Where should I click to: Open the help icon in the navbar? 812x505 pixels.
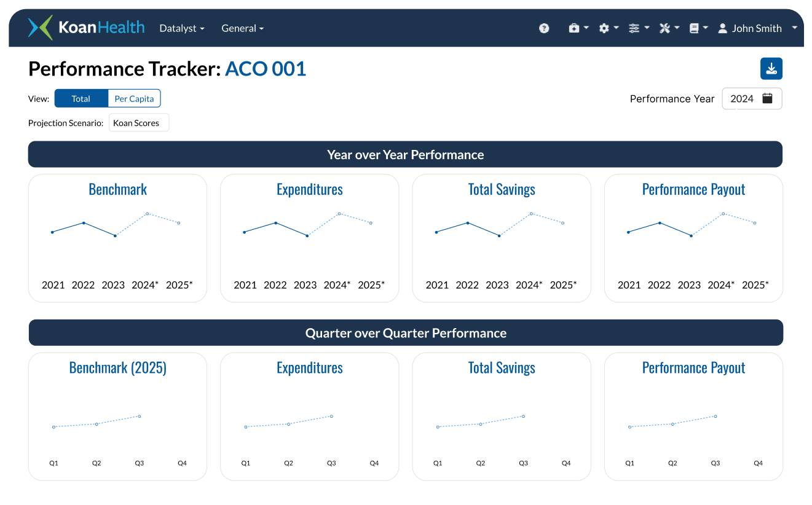[x=544, y=28]
